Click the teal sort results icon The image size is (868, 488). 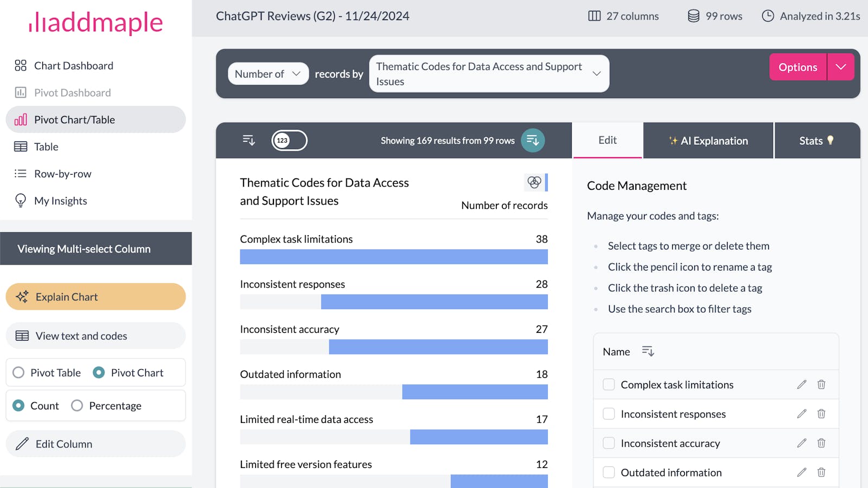(533, 140)
